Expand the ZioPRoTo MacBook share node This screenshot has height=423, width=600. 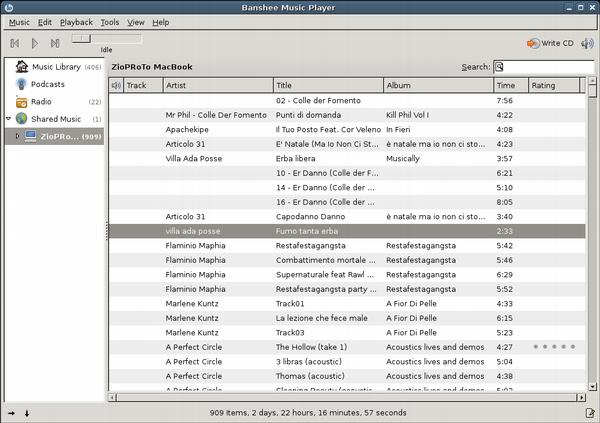pyautogui.click(x=16, y=136)
